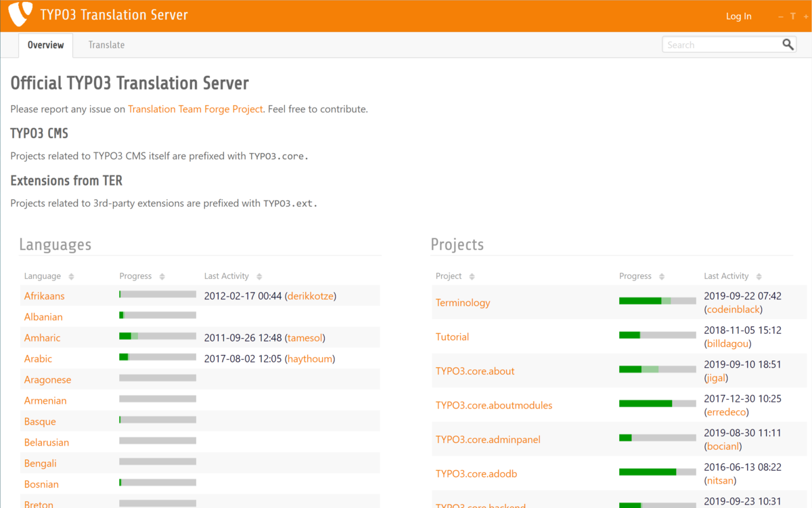Open the Tutorial project

click(x=452, y=337)
